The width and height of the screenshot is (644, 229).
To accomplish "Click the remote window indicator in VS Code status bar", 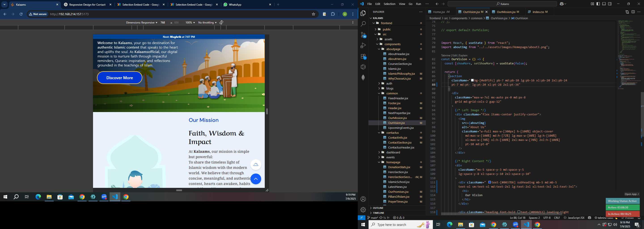I will pyautogui.click(x=362, y=218).
